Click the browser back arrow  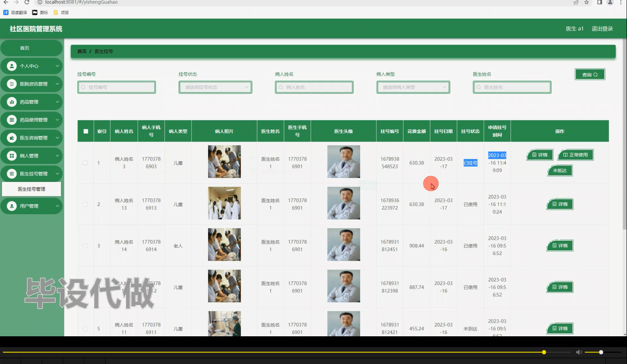6,2
